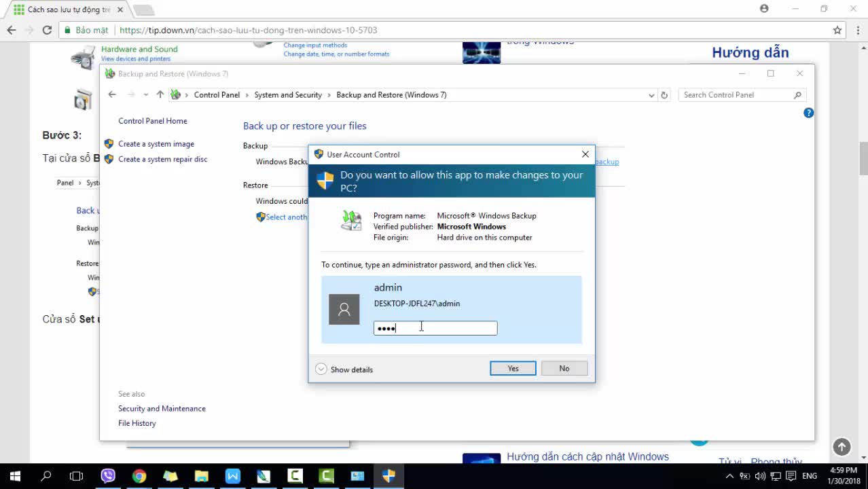Open Control Panel help icon

point(808,113)
